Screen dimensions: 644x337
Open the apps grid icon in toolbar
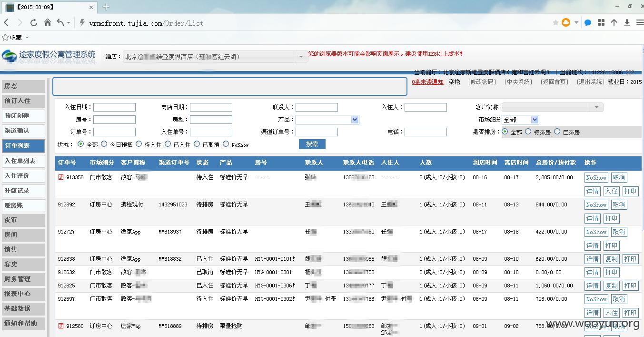click(601, 22)
